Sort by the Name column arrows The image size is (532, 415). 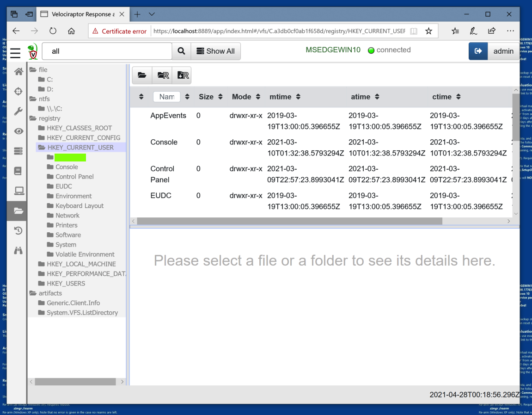(187, 97)
